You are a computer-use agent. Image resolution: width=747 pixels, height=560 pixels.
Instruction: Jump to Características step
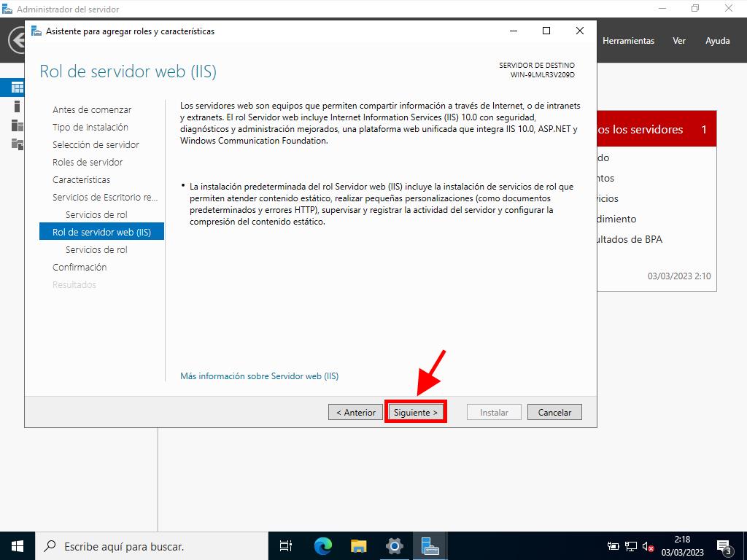(82, 179)
